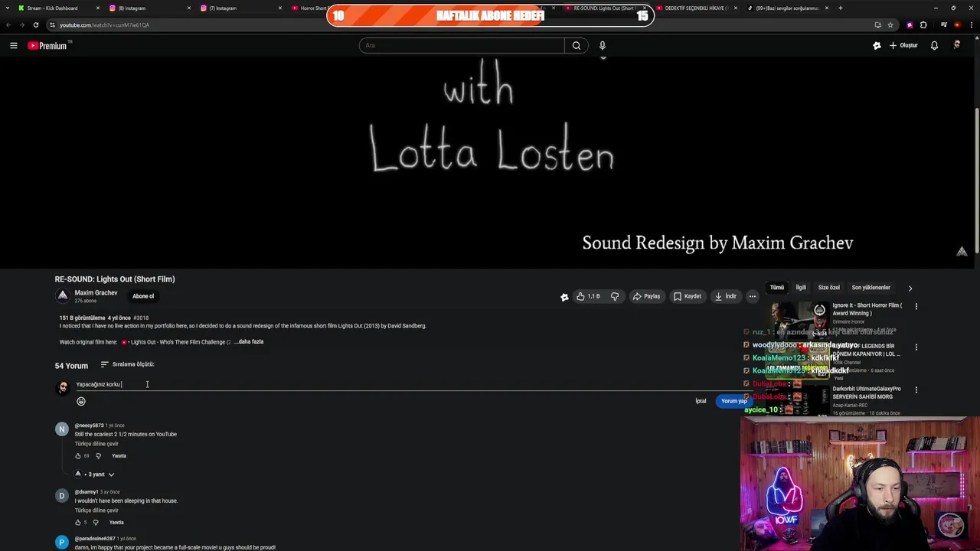Click the YouTube URL address bar
The image size is (980, 551).
(459, 25)
